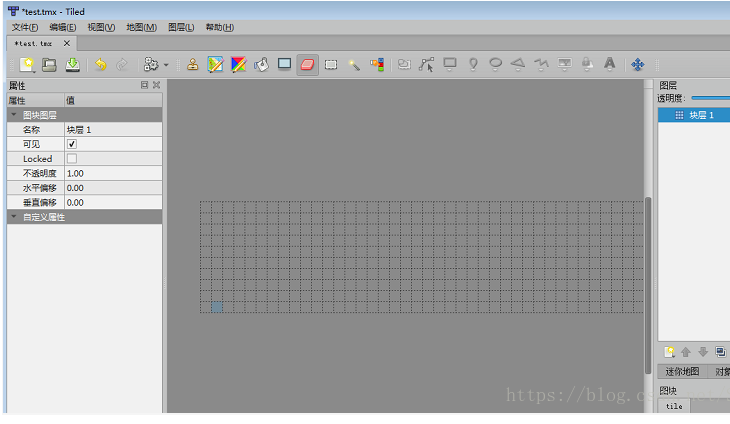Select the Bucket Fill tool
Image resolution: width=730 pixels, height=424 pixels.
coord(261,65)
